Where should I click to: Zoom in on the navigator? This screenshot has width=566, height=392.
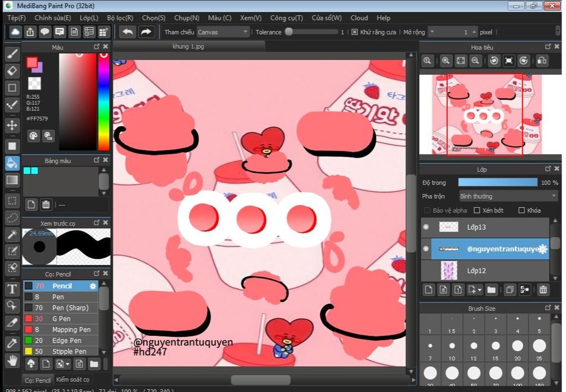pyautogui.click(x=446, y=61)
